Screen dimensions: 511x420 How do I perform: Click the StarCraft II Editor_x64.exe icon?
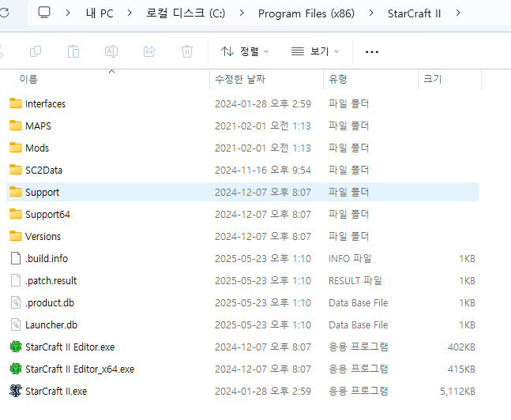click(x=16, y=369)
